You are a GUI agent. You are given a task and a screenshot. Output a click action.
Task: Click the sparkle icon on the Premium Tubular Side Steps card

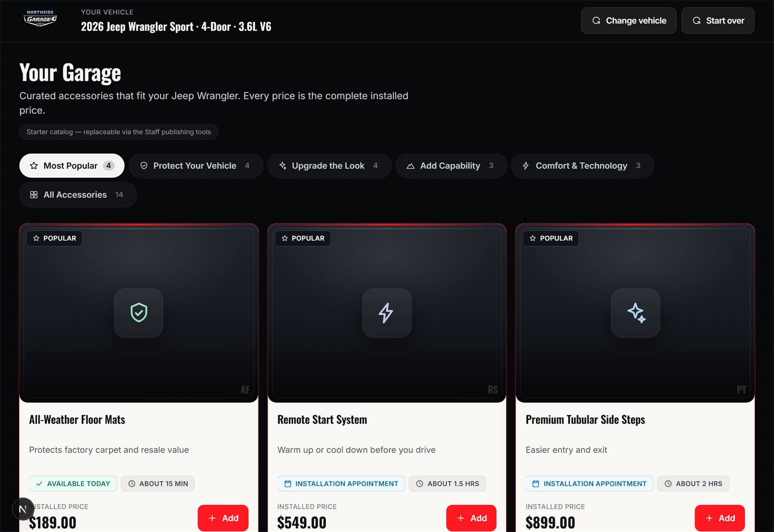click(x=636, y=313)
